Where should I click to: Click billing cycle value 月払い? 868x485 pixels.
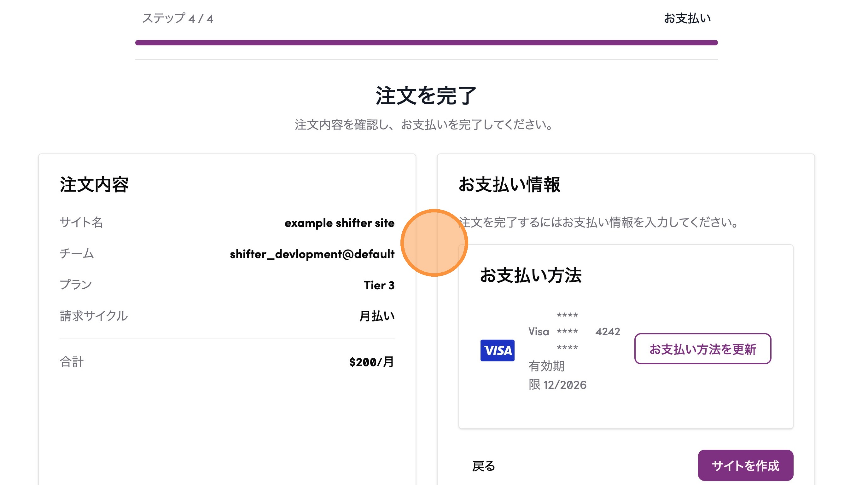click(x=377, y=316)
